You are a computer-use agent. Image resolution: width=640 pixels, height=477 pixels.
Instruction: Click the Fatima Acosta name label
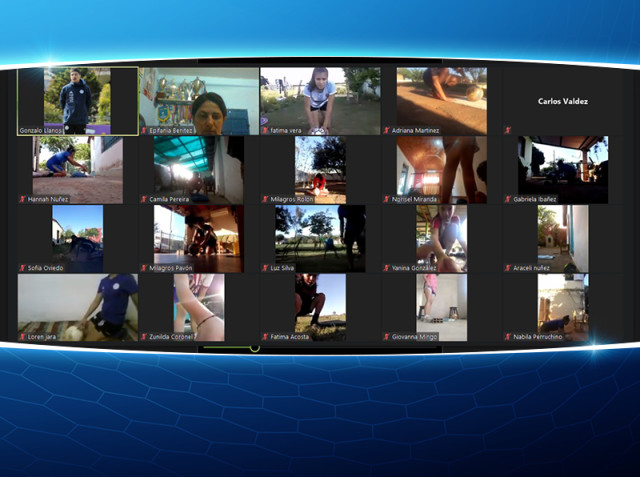click(289, 337)
